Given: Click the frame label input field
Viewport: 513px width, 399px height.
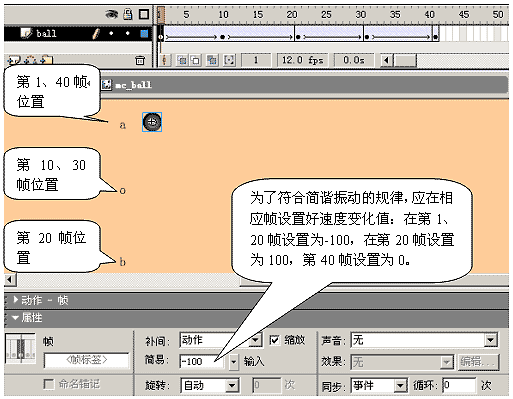Looking at the screenshot, I should [86, 360].
